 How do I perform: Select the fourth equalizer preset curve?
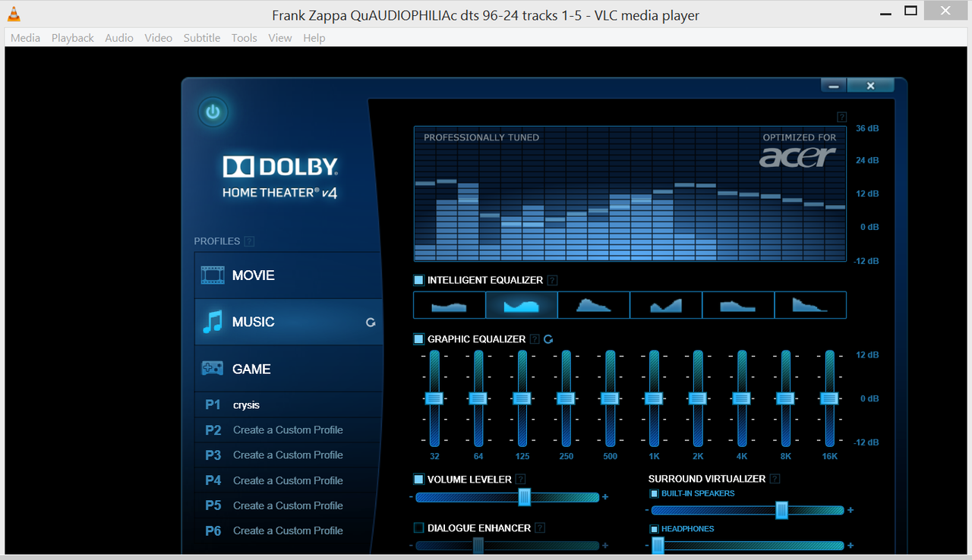666,305
